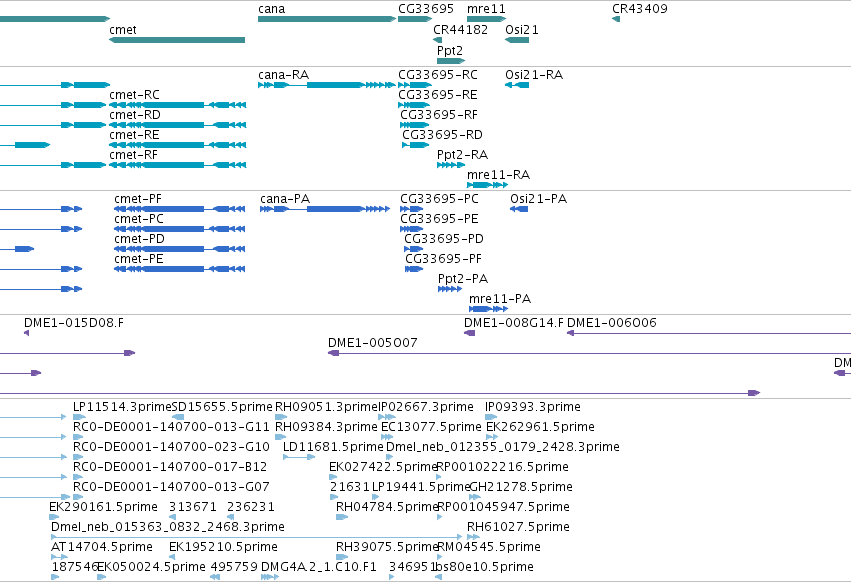
Task: Select the LD11681.5prime EST label
Action: pyautogui.click(x=333, y=447)
